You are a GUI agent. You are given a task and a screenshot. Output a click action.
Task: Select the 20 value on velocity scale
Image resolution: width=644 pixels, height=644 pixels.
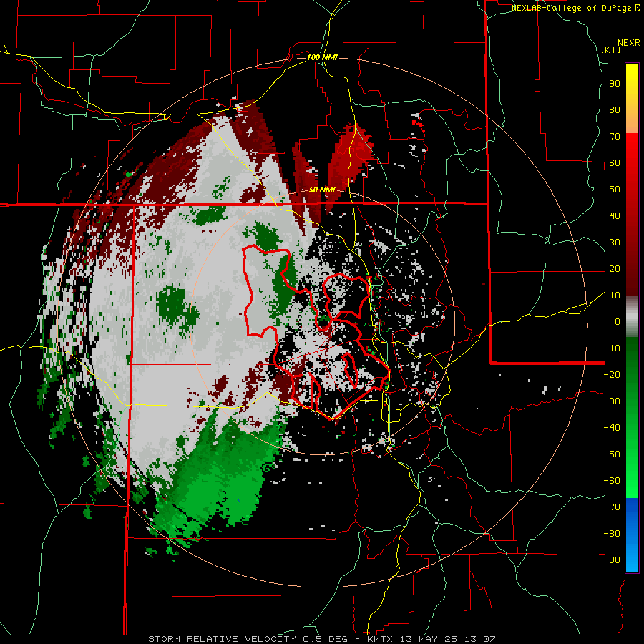pyautogui.click(x=615, y=268)
